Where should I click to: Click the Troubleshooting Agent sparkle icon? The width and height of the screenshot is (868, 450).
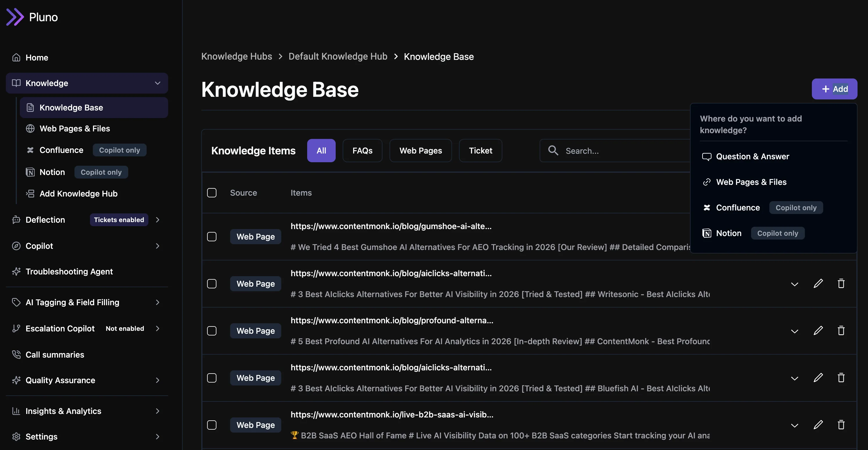[16, 272]
